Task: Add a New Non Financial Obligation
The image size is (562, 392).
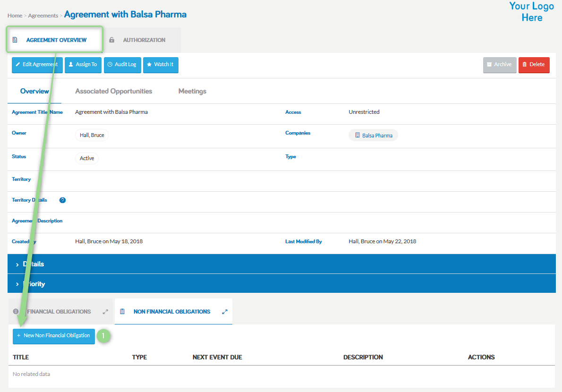Action: click(x=54, y=336)
